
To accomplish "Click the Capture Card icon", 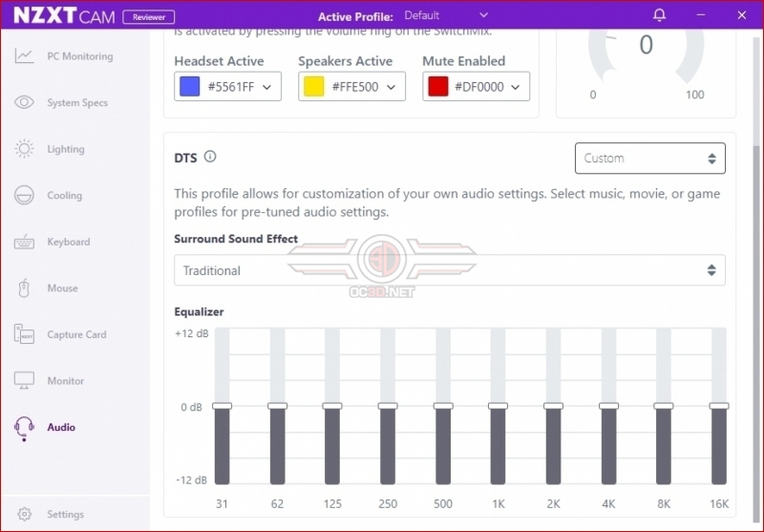I will pos(24,334).
